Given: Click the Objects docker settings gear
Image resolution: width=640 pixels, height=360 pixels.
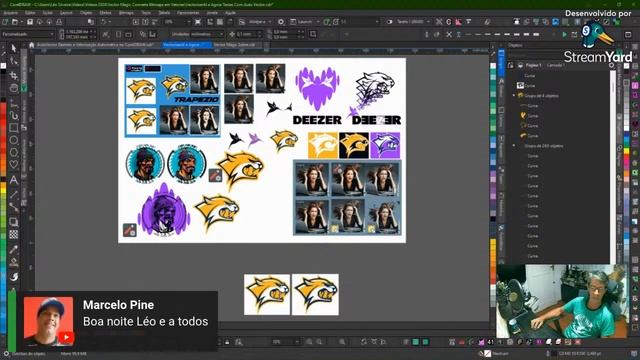Looking at the screenshot, I should [x=611, y=65].
